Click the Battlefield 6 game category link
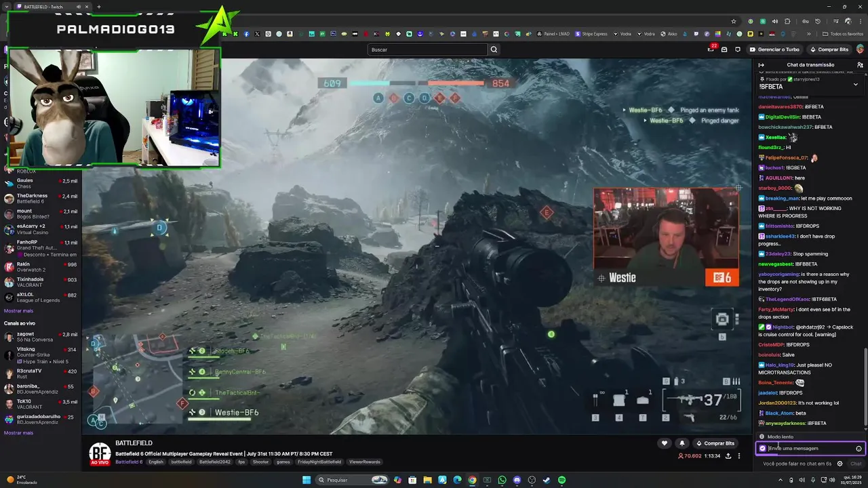Viewport: 868px width, 488px height. 129,462
